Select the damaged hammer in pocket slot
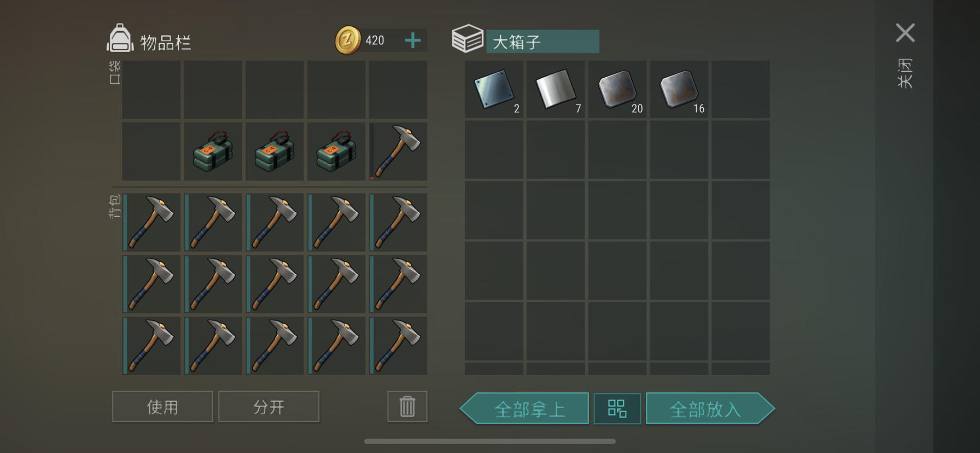This screenshot has height=453, width=980. pyautogui.click(x=398, y=152)
